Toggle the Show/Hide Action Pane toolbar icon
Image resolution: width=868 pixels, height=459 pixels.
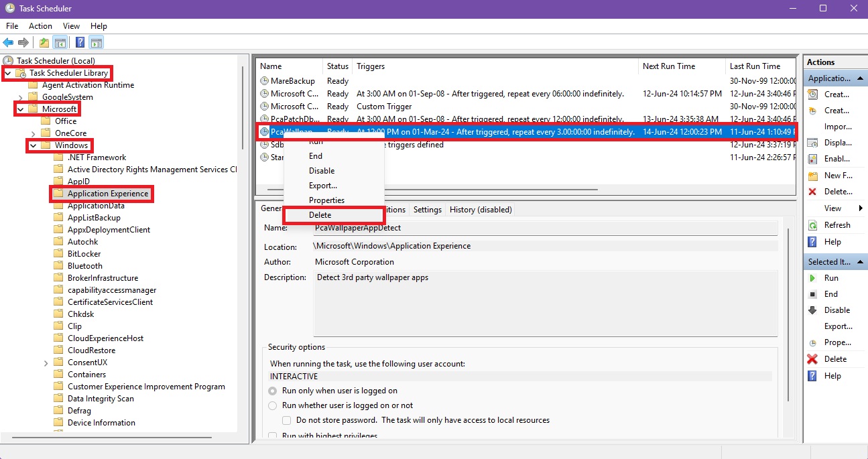point(96,42)
